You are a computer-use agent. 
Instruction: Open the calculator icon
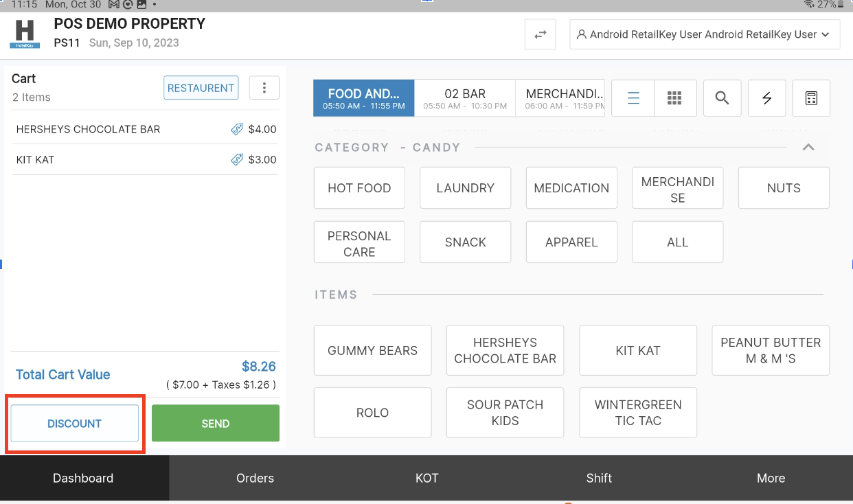pyautogui.click(x=811, y=98)
